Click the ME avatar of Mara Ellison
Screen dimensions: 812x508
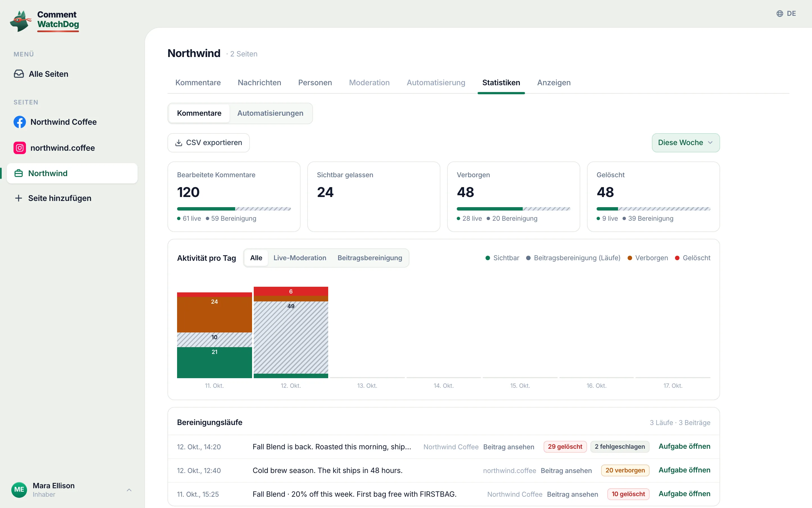coord(19,490)
